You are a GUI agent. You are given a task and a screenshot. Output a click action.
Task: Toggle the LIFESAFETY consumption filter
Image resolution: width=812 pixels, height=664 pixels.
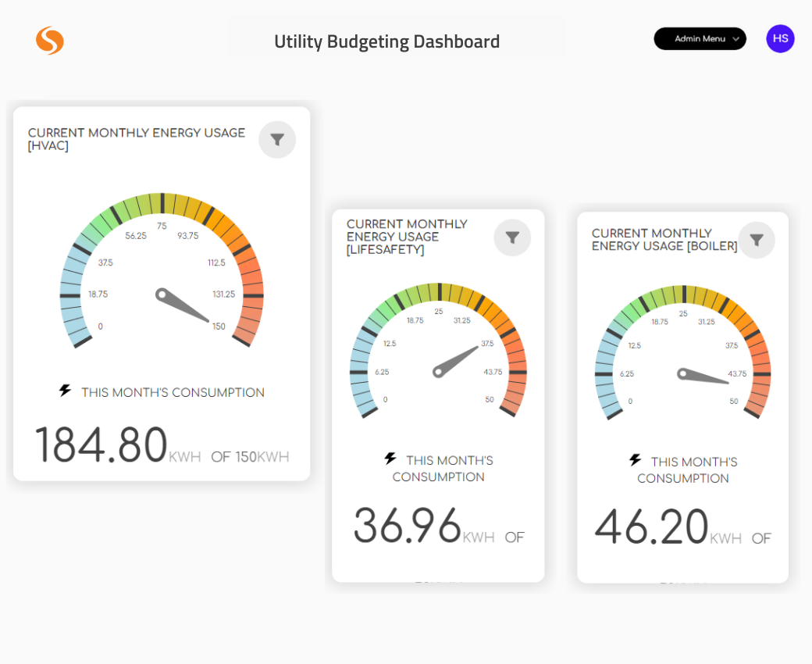[x=512, y=237]
